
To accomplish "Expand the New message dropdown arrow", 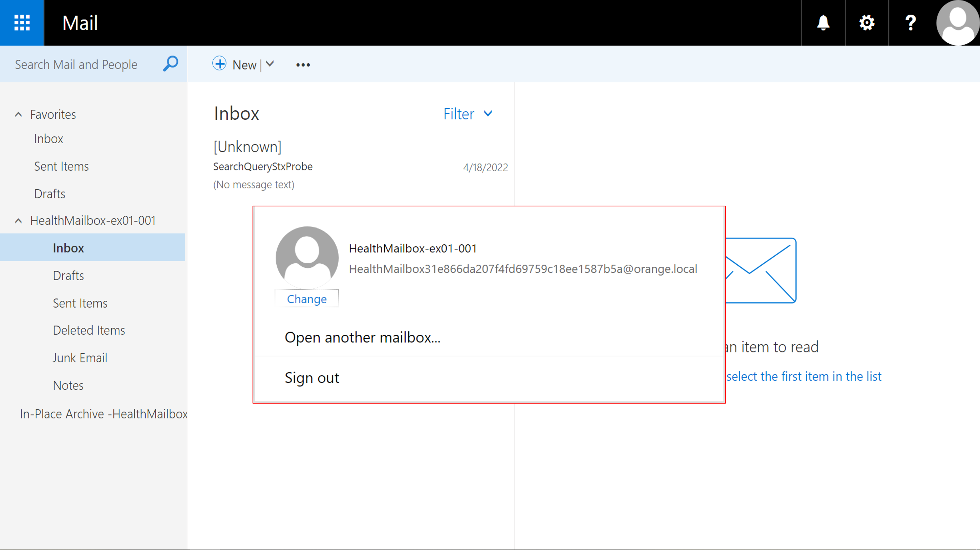I will tap(270, 64).
